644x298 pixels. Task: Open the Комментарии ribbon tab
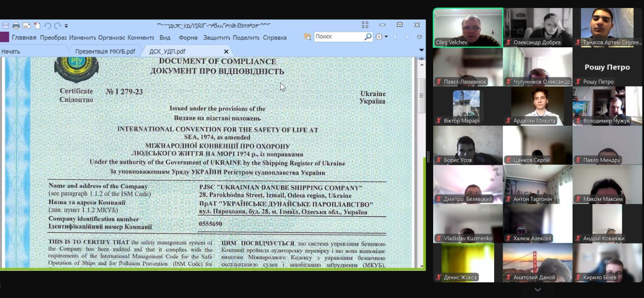click(x=141, y=37)
